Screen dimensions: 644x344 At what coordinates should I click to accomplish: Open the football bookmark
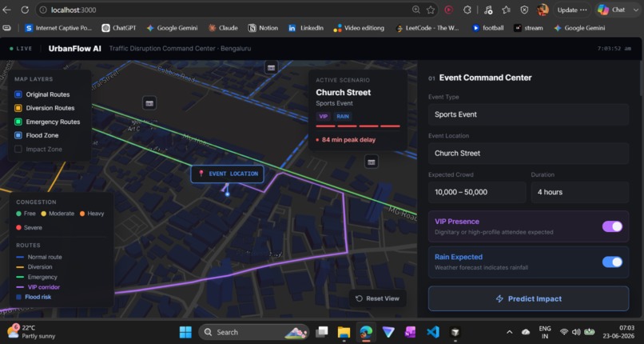click(x=488, y=28)
